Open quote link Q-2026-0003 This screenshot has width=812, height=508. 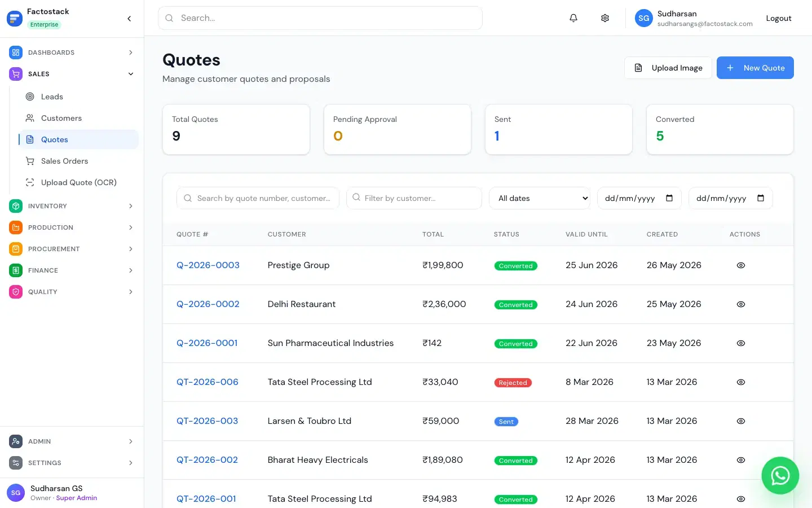point(208,265)
